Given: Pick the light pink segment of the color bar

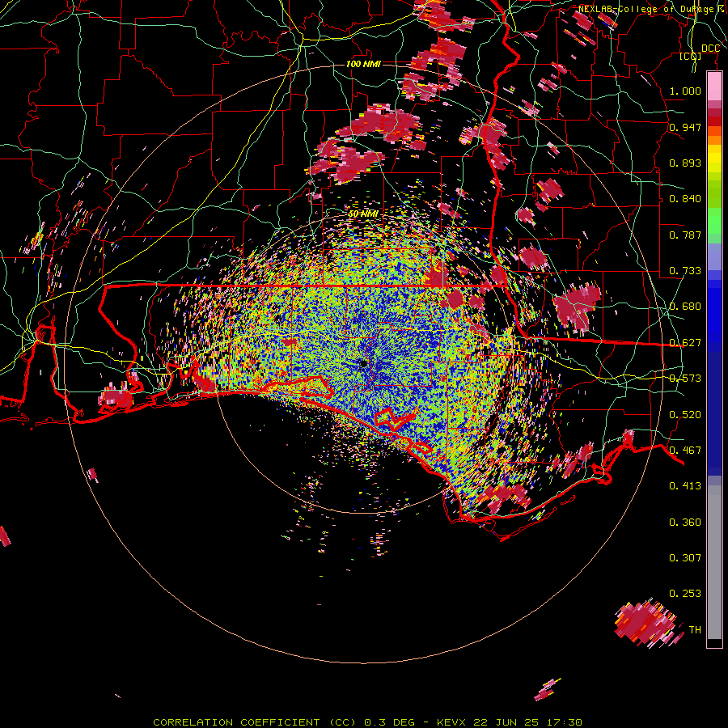Looking at the screenshot, I should pos(714,87).
